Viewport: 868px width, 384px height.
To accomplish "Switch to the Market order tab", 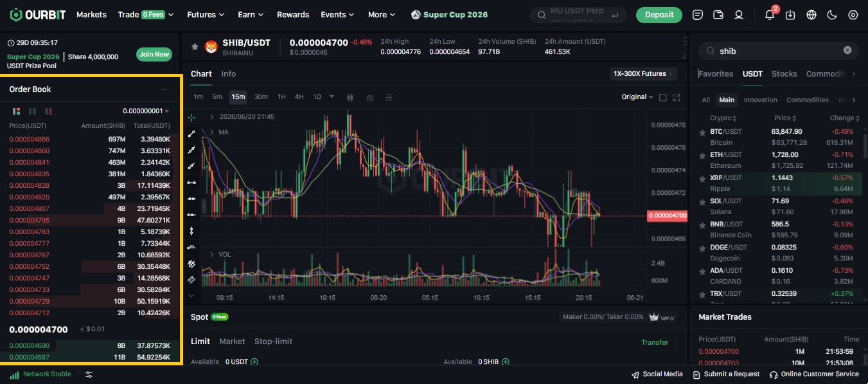I will click(232, 342).
